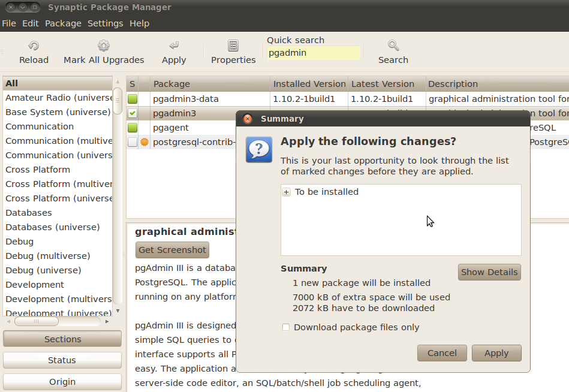Screen dimensions: 569x392
Task: Select the Amateur Radio (universe) section
Action: (58, 98)
